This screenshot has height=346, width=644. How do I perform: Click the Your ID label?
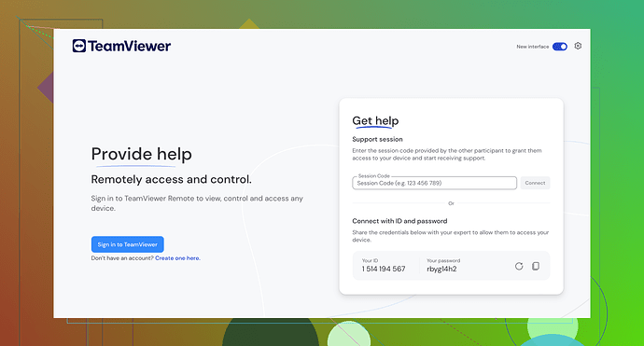[370, 260]
